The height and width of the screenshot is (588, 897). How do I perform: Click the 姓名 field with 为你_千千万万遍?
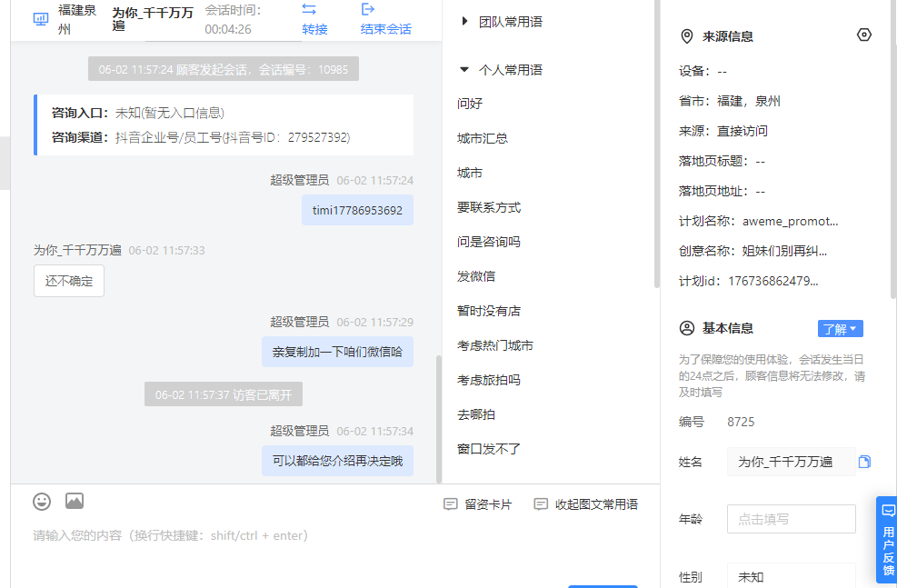792,462
